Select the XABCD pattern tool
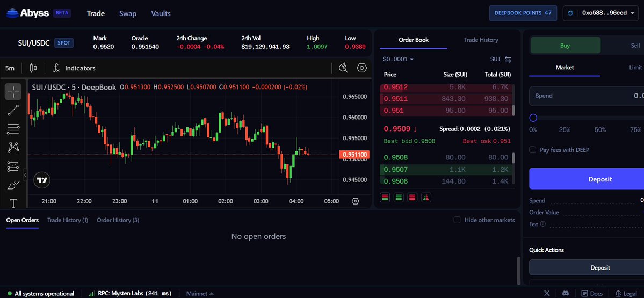The height and width of the screenshot is (298, 644). pyautogui.click(x=13, y=147)
